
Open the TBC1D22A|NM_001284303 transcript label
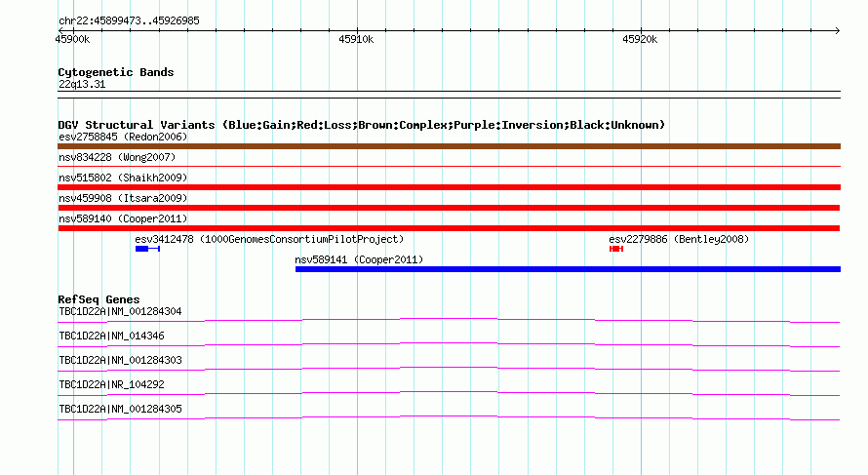tap(120, 361)
